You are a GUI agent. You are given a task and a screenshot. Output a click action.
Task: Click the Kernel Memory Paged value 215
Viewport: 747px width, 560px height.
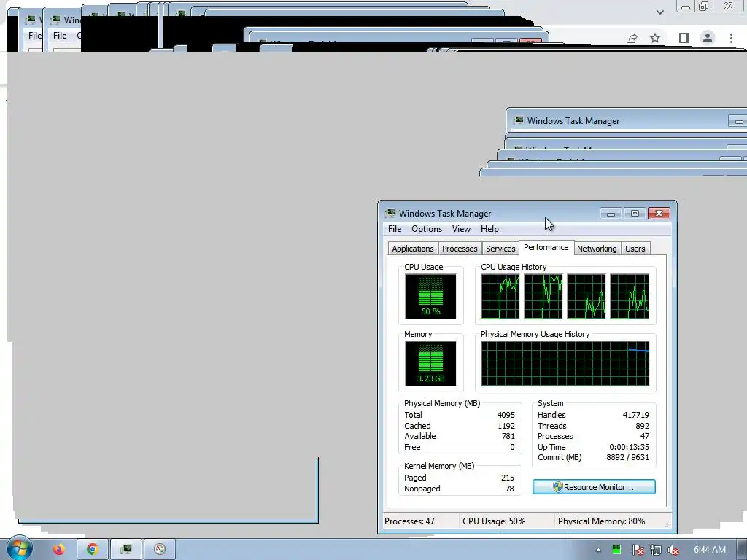pyautogui.click(x=508, y=478)
